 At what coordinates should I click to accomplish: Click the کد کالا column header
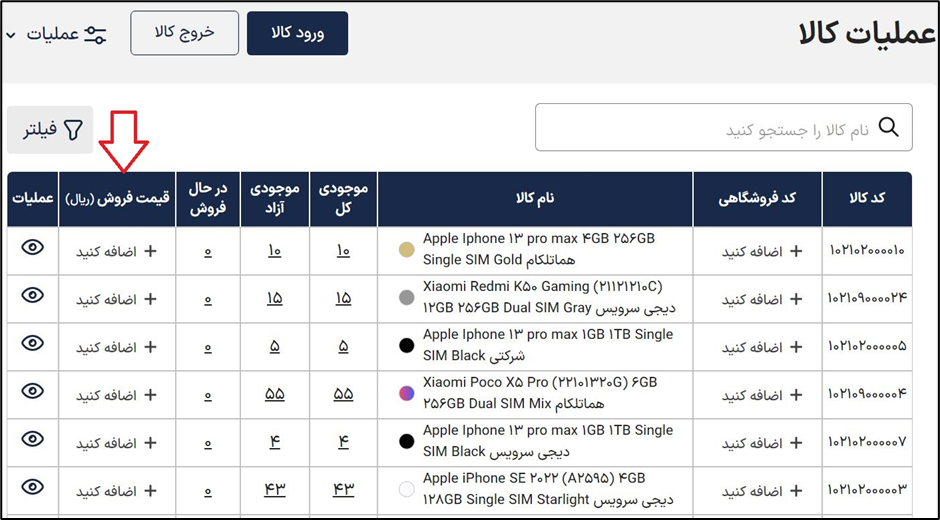point(867,199)
